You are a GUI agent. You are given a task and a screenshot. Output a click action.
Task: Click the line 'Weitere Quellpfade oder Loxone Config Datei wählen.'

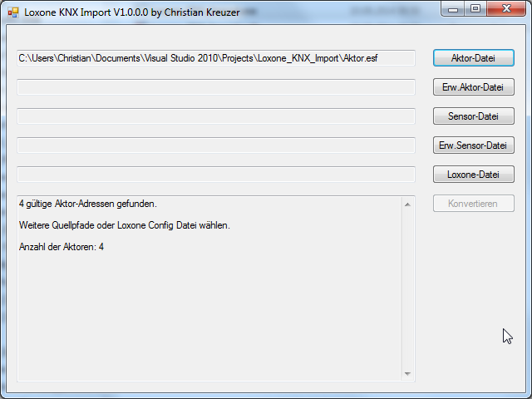125,225
